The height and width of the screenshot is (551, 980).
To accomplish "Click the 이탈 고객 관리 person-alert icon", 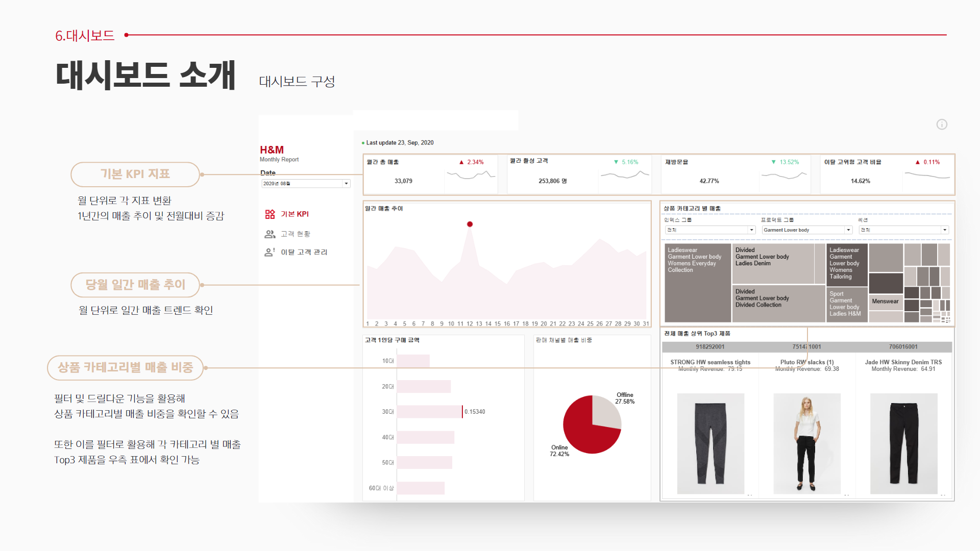I will pos(269,252).
